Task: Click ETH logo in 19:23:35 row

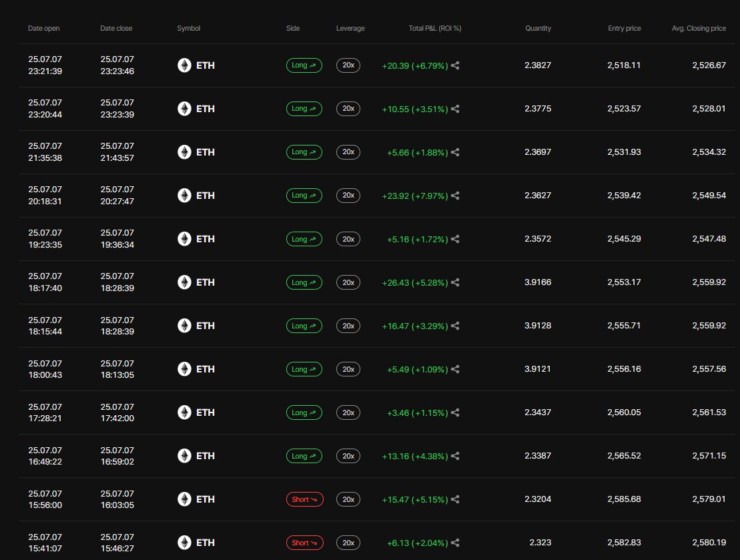Action: (184, 239)
